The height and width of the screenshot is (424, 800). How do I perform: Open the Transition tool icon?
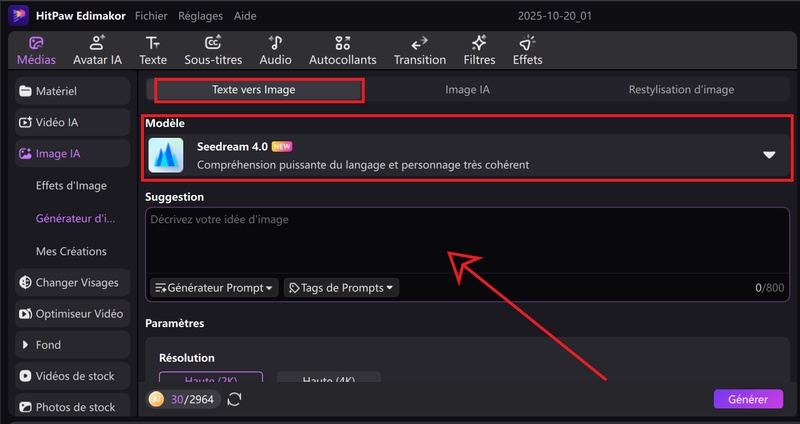[419, 43]
